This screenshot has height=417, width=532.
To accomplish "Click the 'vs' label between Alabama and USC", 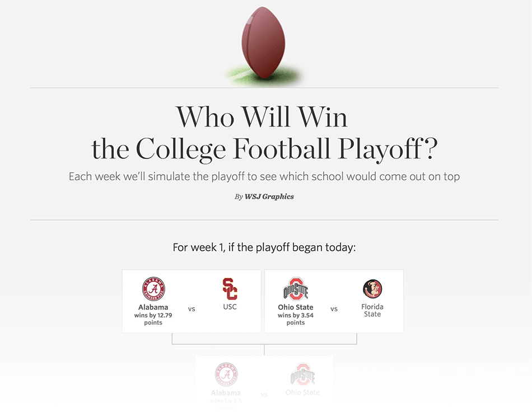I will click(x=192, y=309).
